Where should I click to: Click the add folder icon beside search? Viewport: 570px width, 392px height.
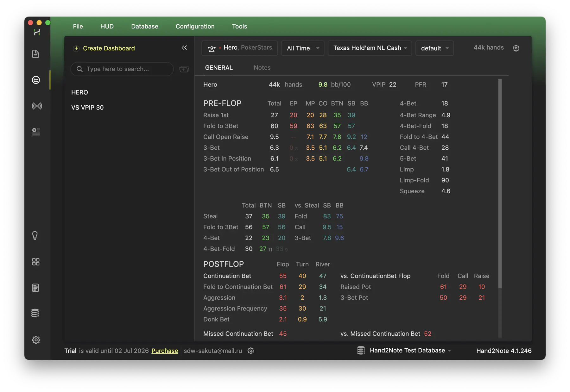(x=184, y=69)
